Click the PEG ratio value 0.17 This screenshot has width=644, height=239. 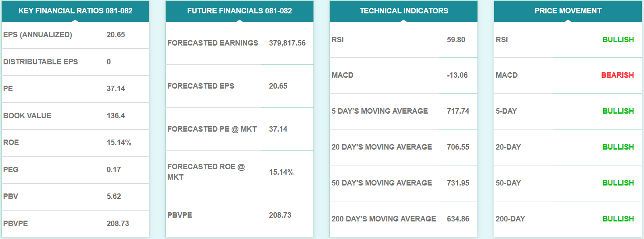[x=112, y=170]
